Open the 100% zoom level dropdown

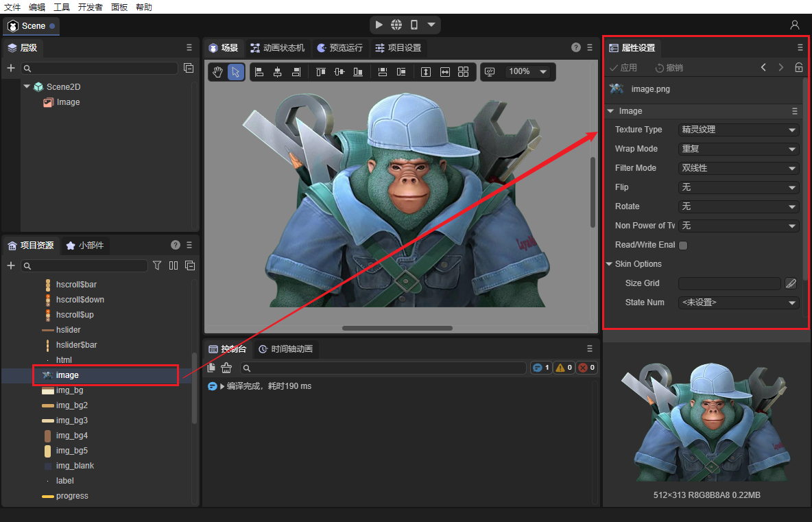(x=527, y=71)
